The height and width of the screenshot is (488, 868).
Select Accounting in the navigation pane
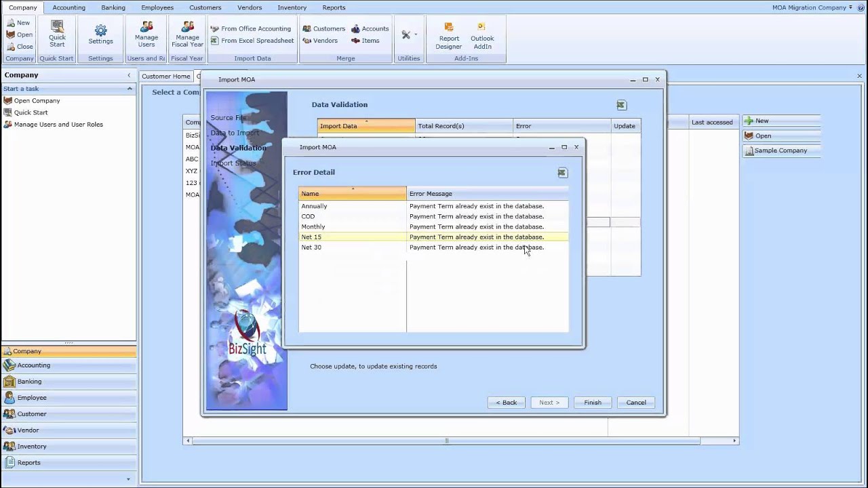pos(68,365)
